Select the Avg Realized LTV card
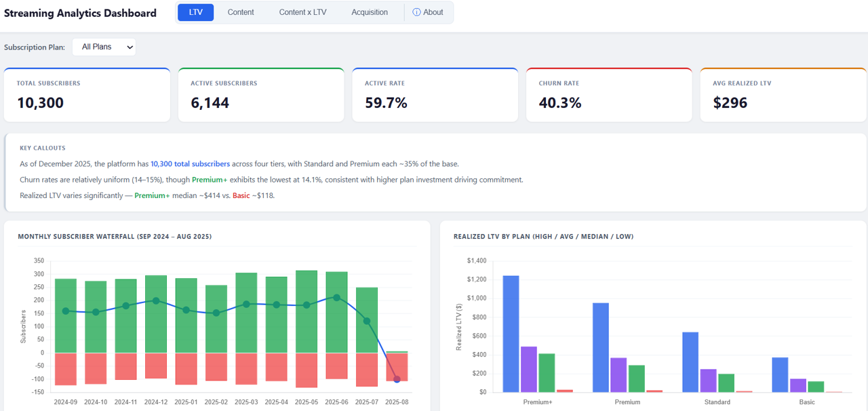The height and width of the screenshot is (411, 868). [783, 95]
